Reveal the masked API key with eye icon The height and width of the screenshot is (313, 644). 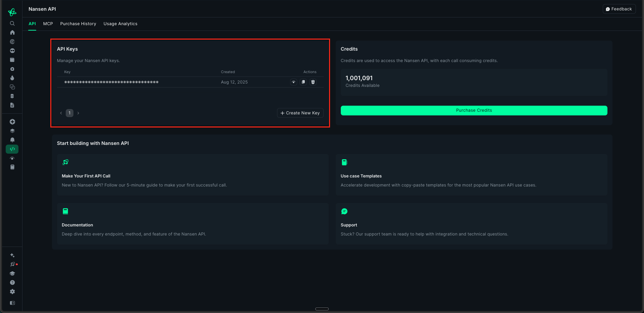(x=293, y=82)
